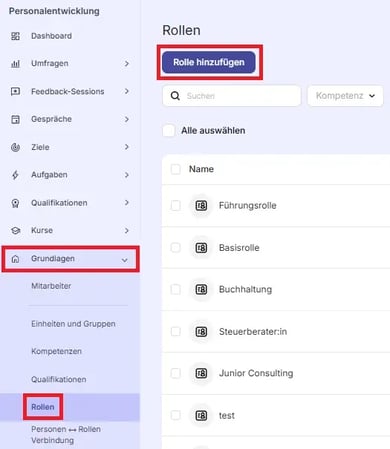Viewport: 390px width, 449px height.
Task: Click the Qualifikationen badge icon in sidebar
Action: [15, 203]
